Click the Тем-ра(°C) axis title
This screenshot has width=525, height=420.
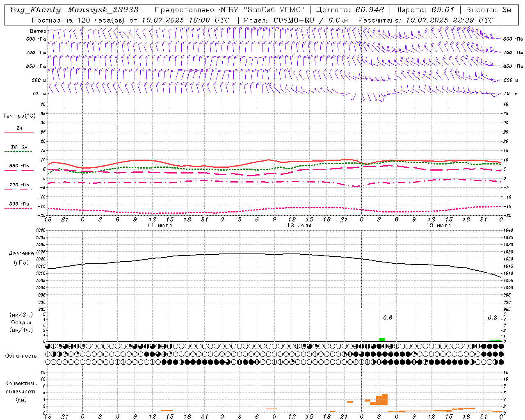pos(19,116)
